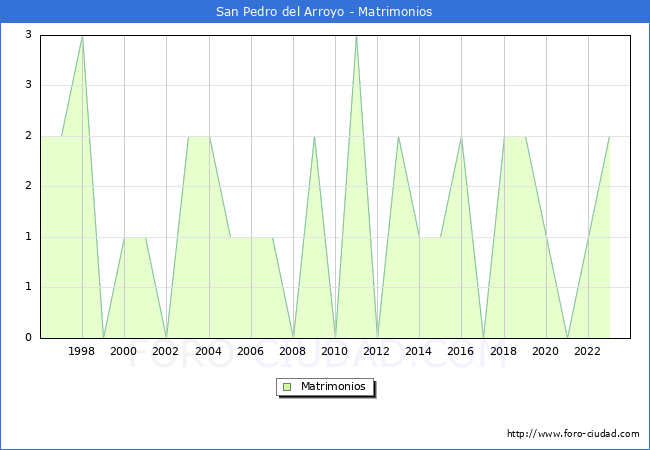Click the 2020 x-axis year label
The width and height of the screenshot is (650, 450).
pos(546,351)
